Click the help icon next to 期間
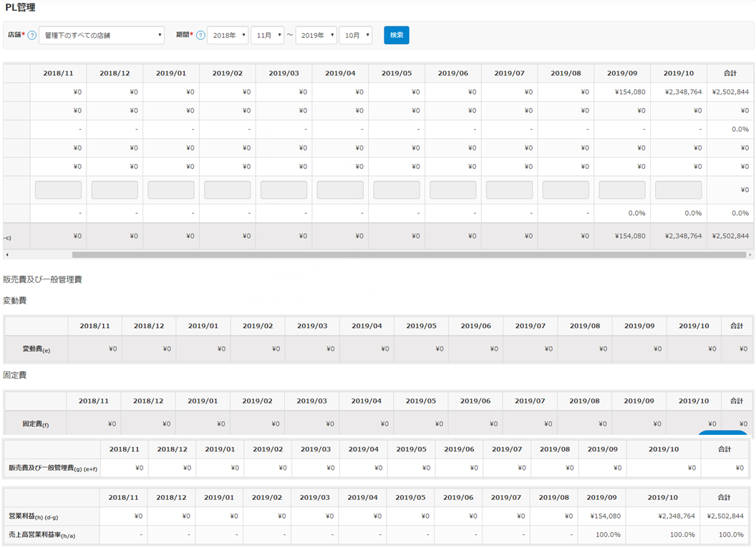 200,35
